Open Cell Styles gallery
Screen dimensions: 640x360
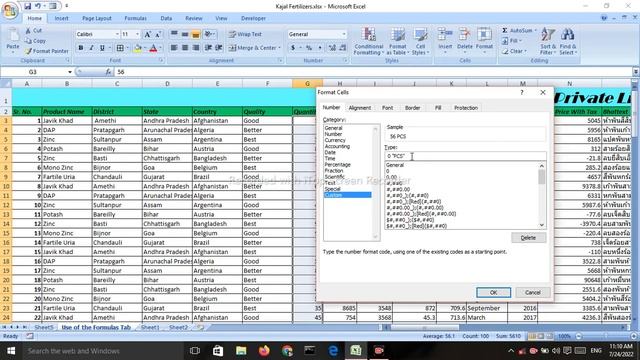pos(420,41)
